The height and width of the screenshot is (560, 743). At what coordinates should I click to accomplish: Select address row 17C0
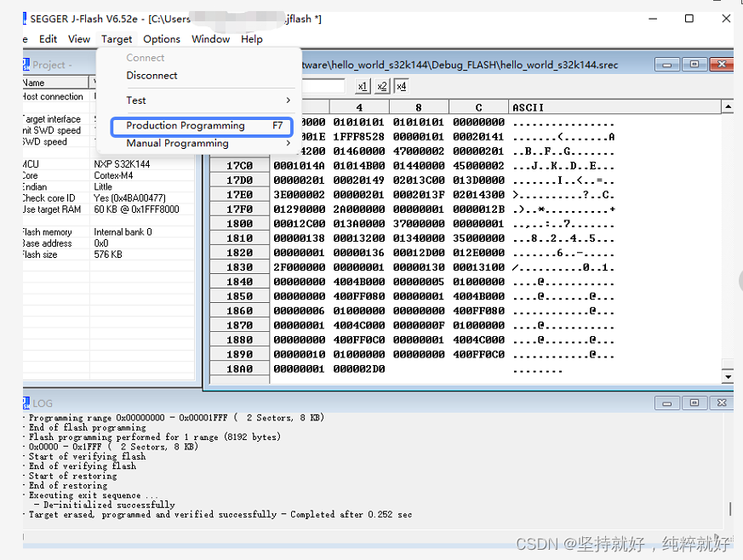[x=239, y=166]
